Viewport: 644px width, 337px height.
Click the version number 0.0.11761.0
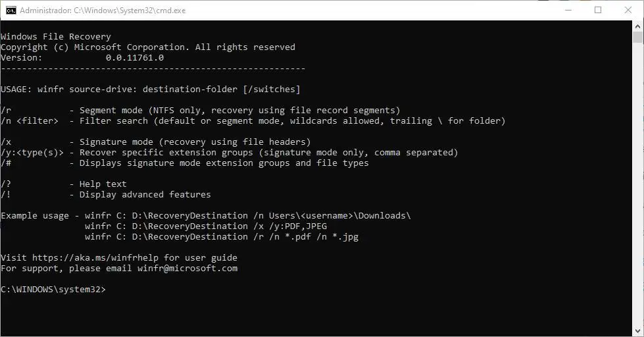click(x=135, y=58)
